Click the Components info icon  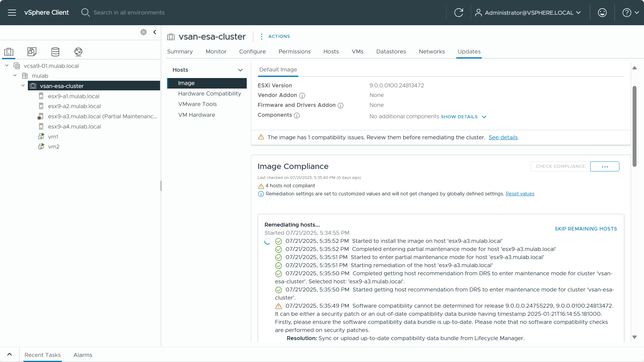(x=297, y=115)
